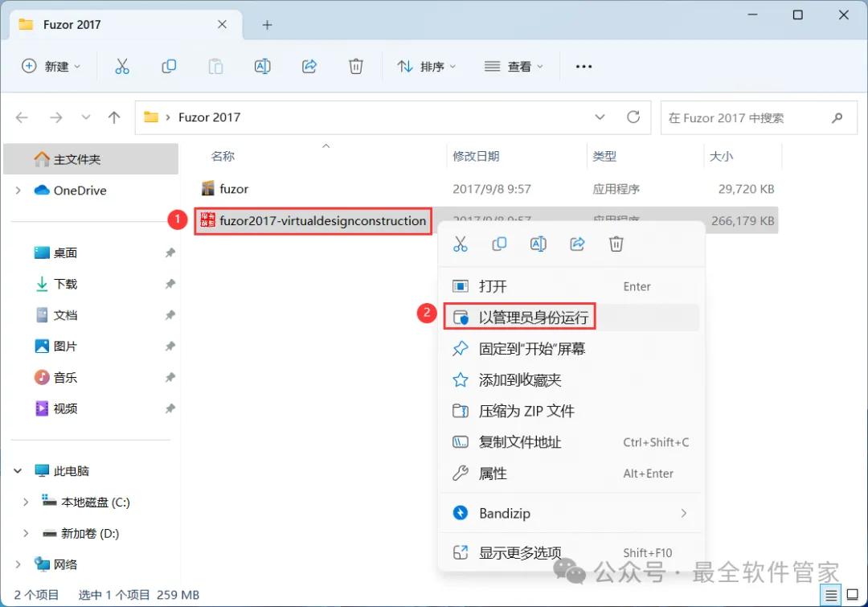This screenshot has width=868, height=607.
Task: Open new tab with plus button
Action: coord(267,25)
